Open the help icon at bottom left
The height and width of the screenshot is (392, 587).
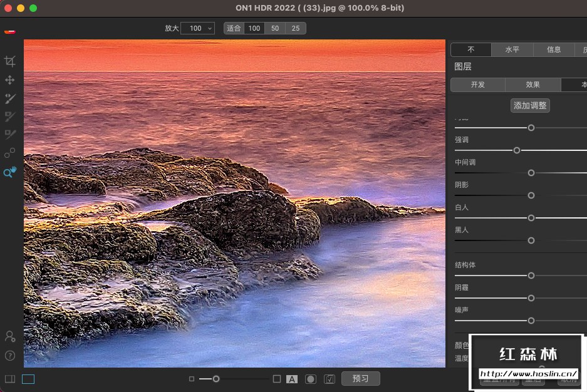pos(10,355)
